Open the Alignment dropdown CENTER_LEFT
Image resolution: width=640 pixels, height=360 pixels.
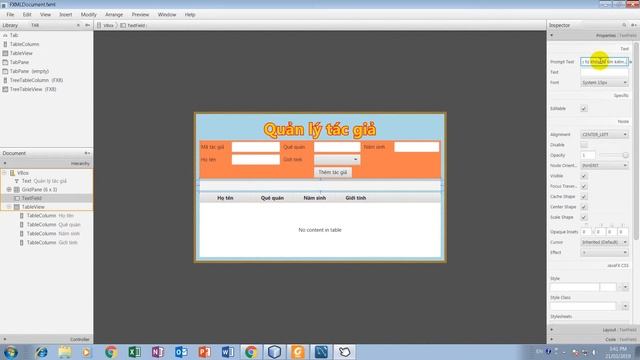(x=604, y=134)
